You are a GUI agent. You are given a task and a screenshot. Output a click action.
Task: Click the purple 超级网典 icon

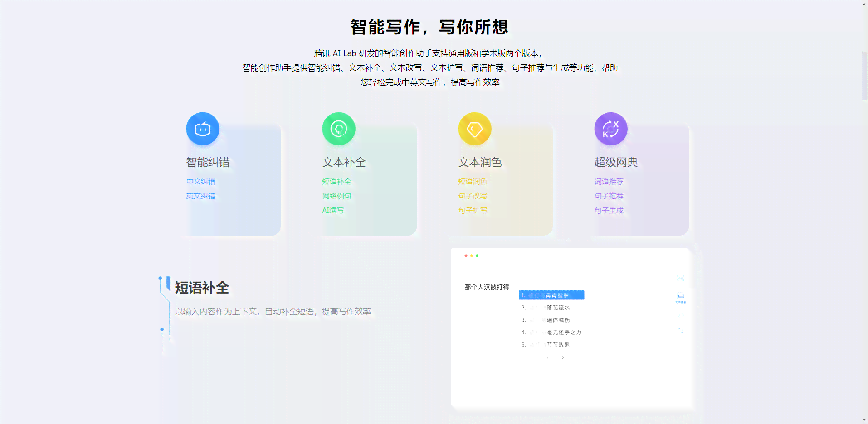click(x=611, y=129)
